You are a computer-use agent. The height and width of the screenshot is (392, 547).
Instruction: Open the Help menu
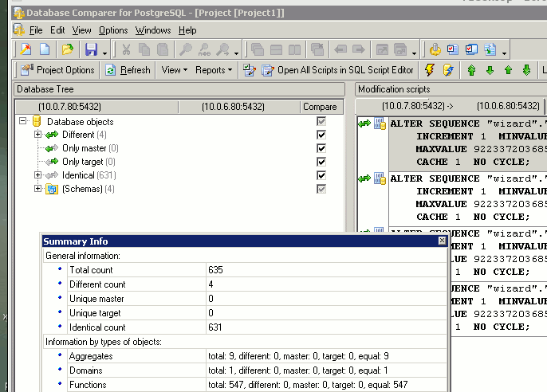187,30
